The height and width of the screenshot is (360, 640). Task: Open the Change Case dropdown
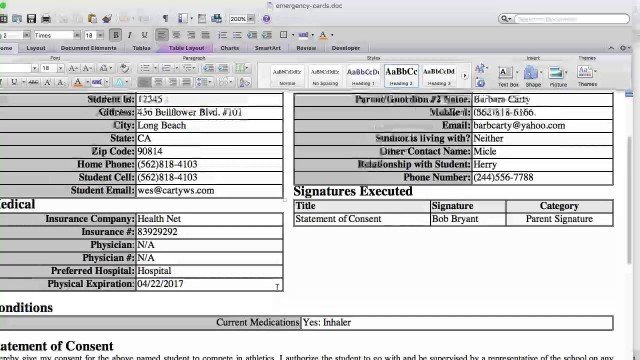click(105, 68)
